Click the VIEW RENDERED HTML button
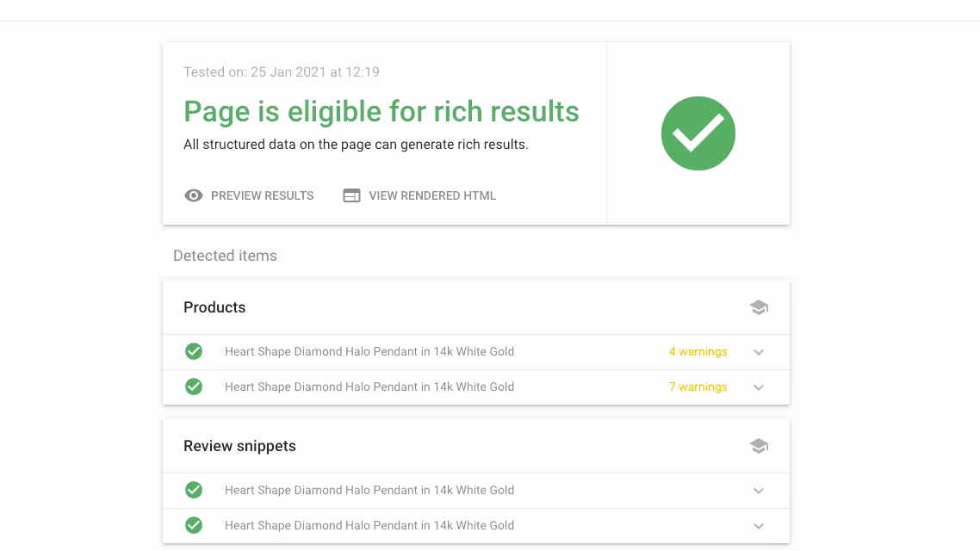980x551 pixels. 419,195
